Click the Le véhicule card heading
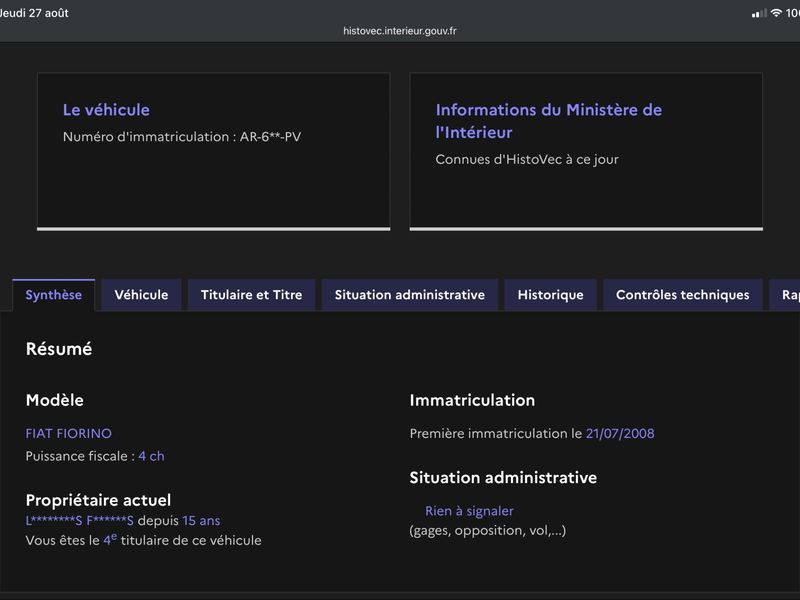 (x=106, y=110)
